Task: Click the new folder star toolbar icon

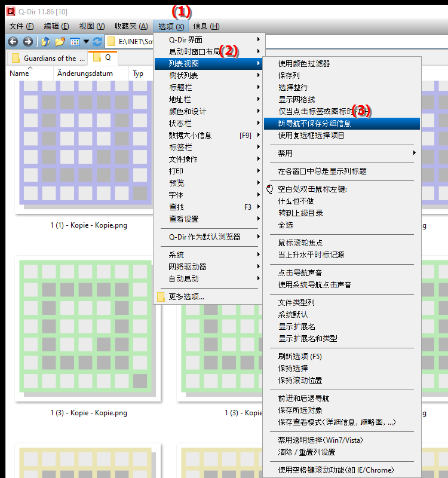Action: 60,42
